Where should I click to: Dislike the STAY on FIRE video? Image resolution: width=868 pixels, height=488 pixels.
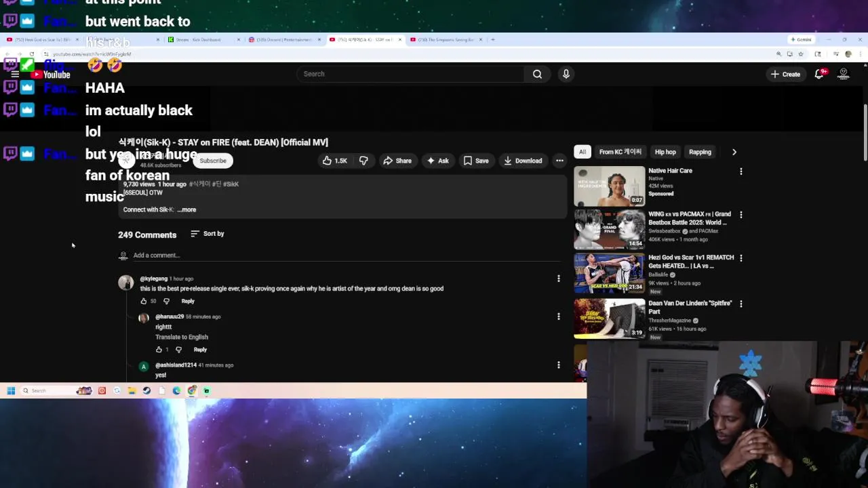coord(364,161)
